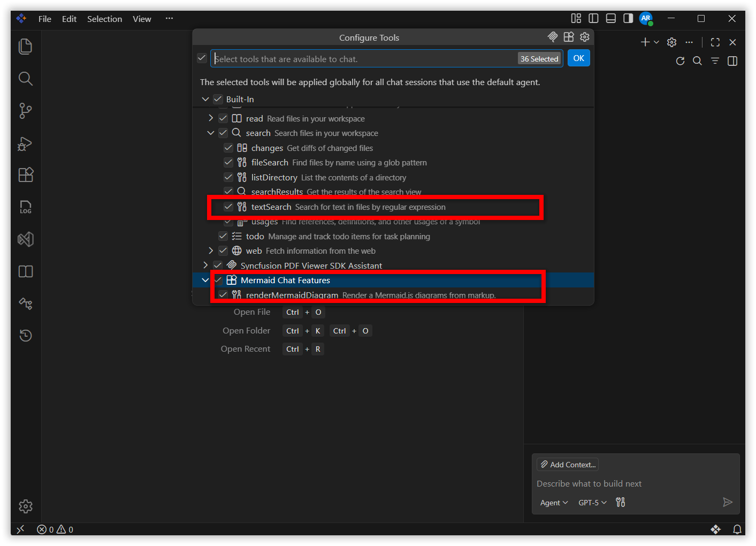
Task: Click the Add Context... button
Action: point(568,465)
